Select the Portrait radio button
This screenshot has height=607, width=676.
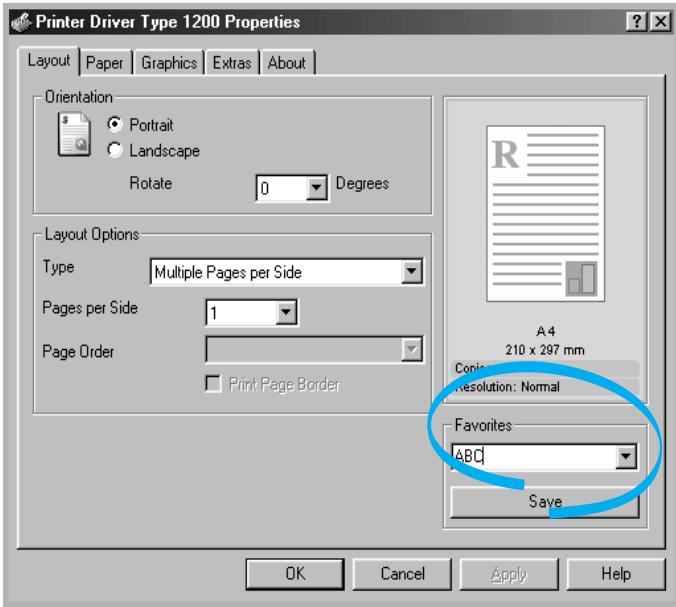tap(115, 125)
